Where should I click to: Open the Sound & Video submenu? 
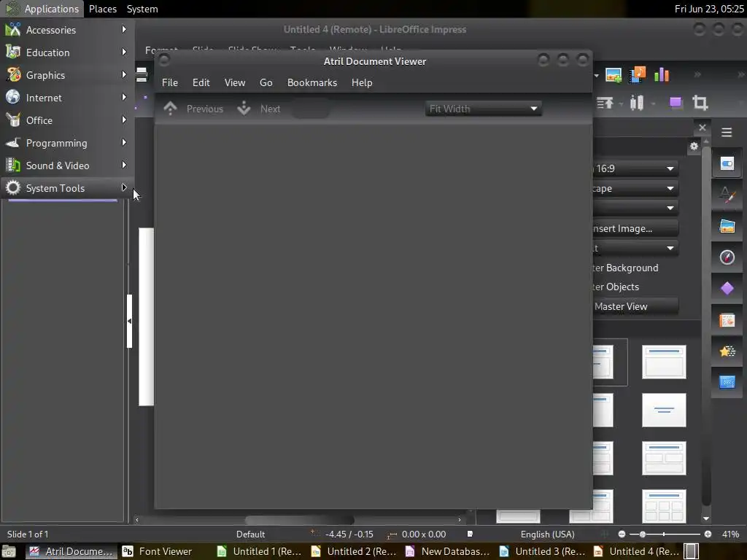coord(67,166)
